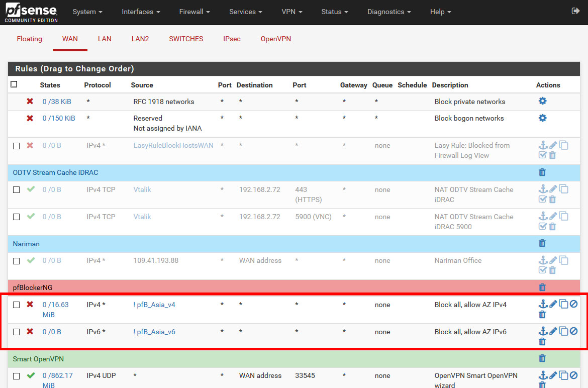Open the ! pfB_Asia_v6 source alias
Screen dimensions: 588x388
154,332
